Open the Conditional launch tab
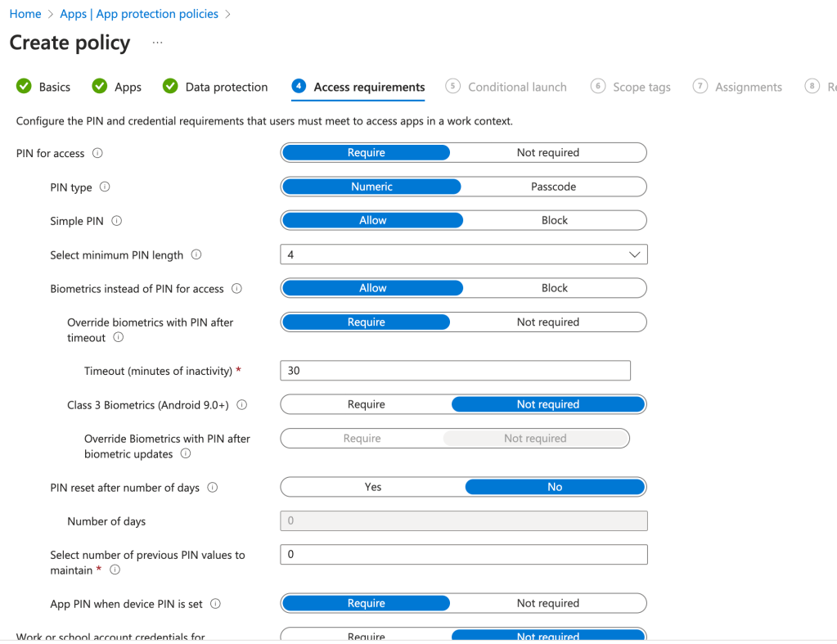Image resolution: width=837 pixels, height=644 pixels. 516,87
